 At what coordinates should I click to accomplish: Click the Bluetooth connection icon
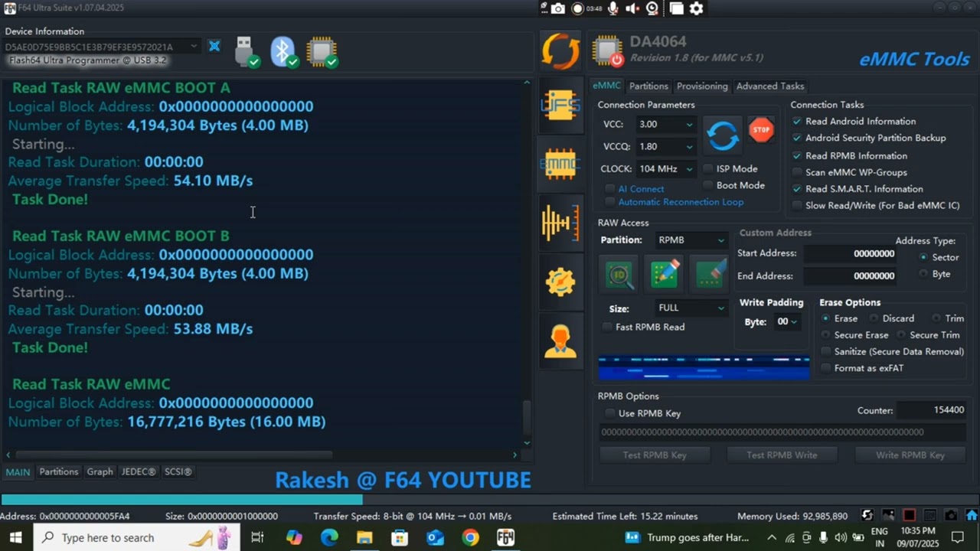click(x=284, y=52)
